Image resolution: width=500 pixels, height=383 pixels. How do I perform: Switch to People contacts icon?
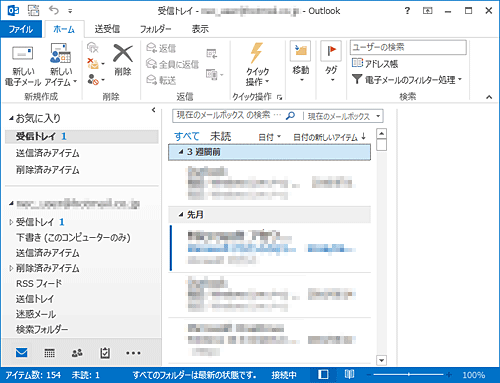(77, 353)
